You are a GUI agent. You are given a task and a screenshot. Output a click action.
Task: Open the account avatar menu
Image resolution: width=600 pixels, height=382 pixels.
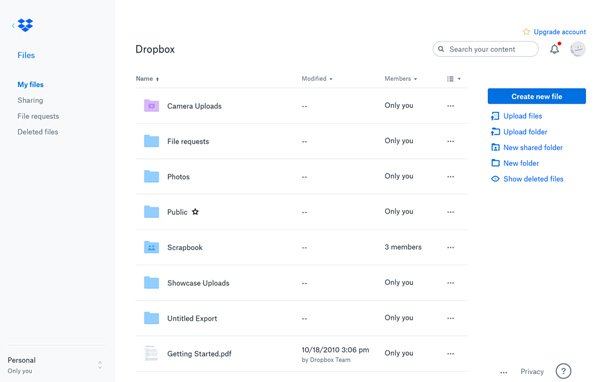click(x=577, y=49)
